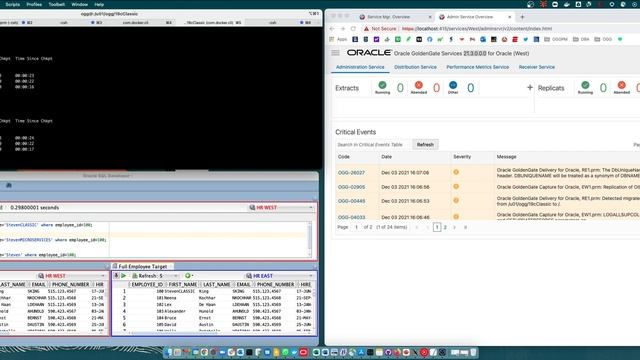The image size is (640, 360).
Task: Switch to Performance Metrics Service tab
Action: click(x=478, y=67)
